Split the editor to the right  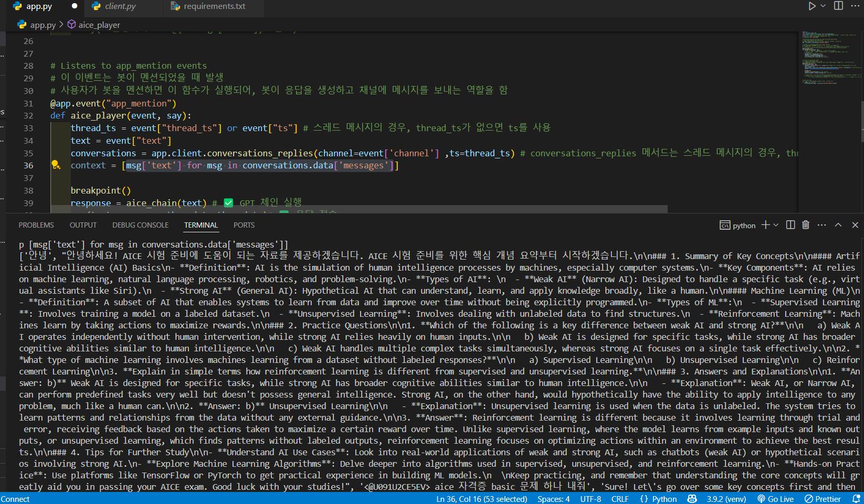[x=838, y=6]
